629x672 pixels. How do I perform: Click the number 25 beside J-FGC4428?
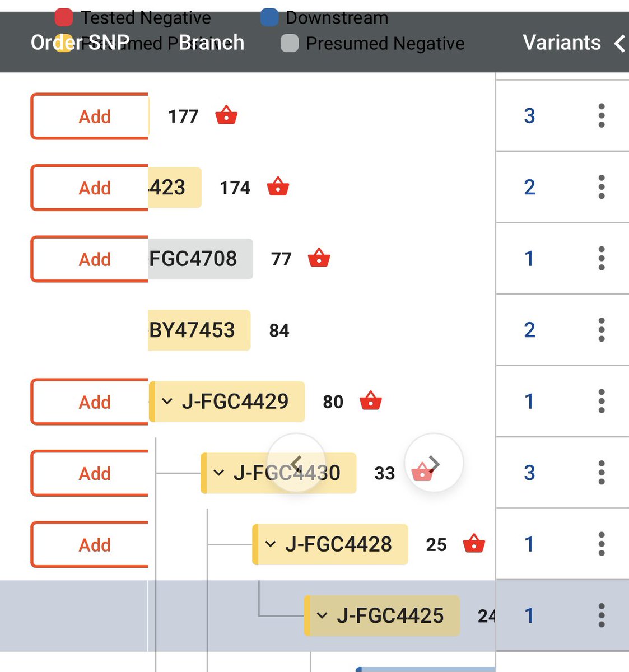pyautogui.click(x=436, y=544)
